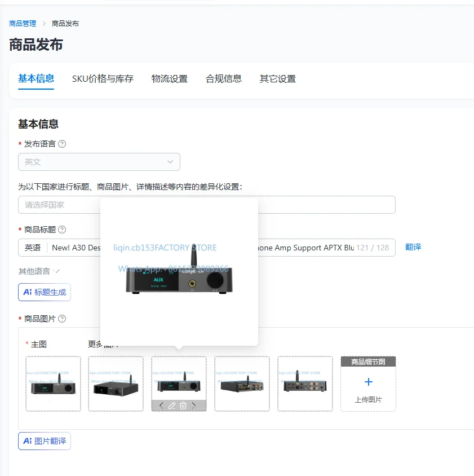Switch to SKU价格与库存 tab

pos(103,78)
